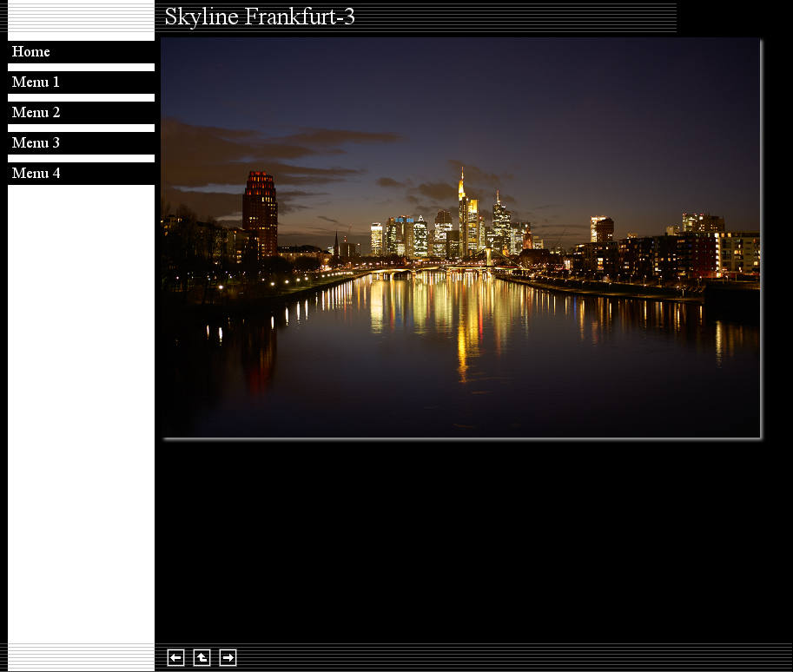793x672 pixels.
Task: Click the empty white sidebar below Menu 4
Action: pos(81,408)
